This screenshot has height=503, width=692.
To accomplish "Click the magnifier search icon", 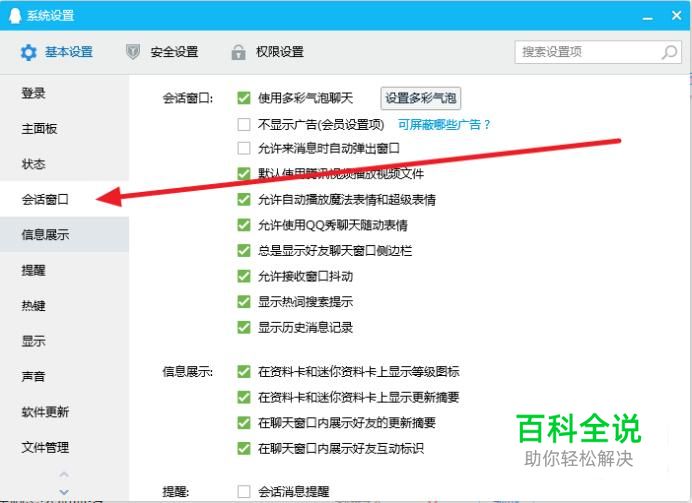I will click(669, 52).
